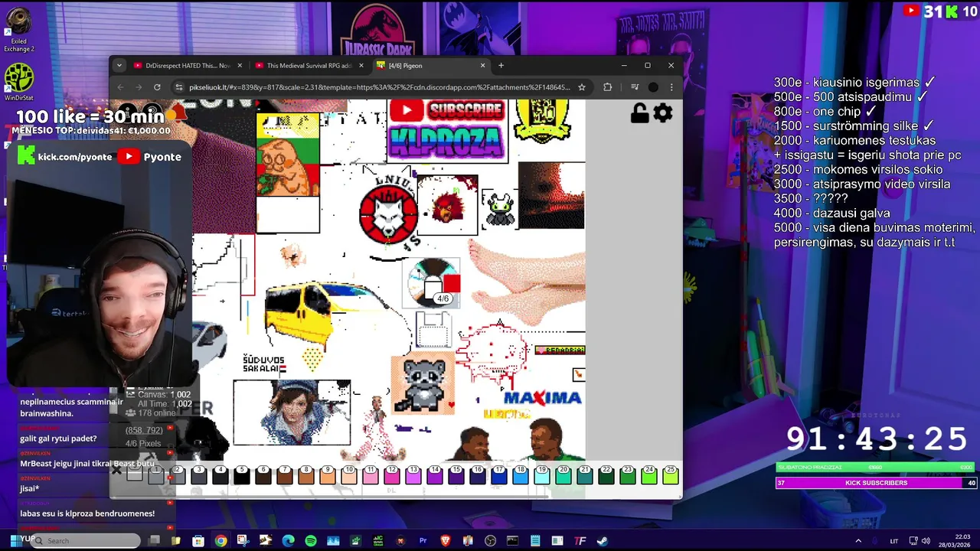Choose brown color swatch 7

tap(284, 475)
